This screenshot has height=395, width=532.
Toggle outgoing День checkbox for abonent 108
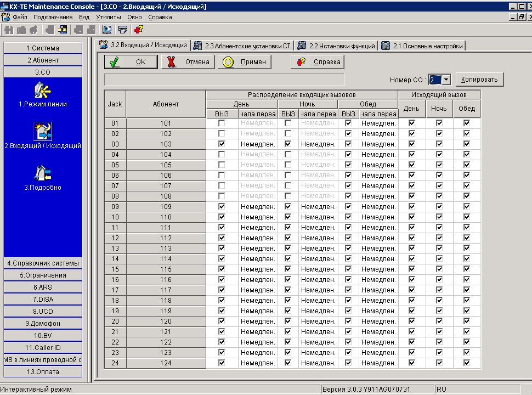412,196
